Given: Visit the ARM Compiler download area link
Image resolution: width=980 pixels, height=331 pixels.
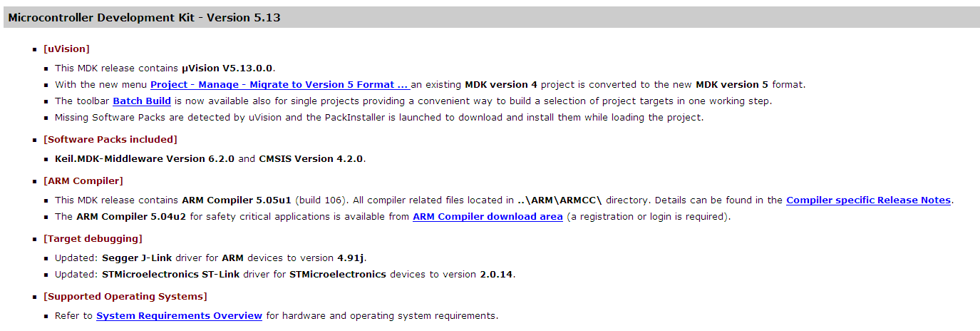Looking at the screenshot, I should coord(488,216).
